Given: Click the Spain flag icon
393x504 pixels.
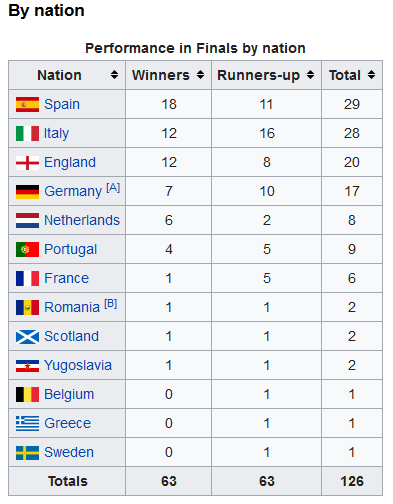Looking at the screenshot, I should click(x=27, y=104).
